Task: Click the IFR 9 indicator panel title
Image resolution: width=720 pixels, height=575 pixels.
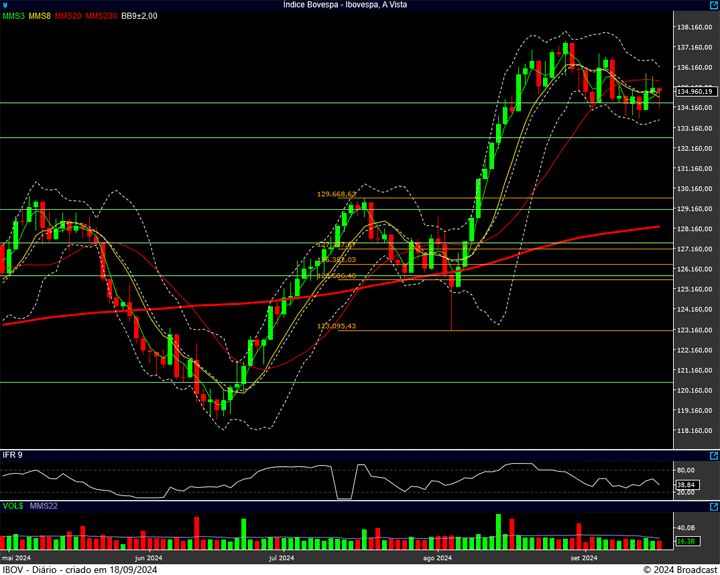Action: pos(13,455)
